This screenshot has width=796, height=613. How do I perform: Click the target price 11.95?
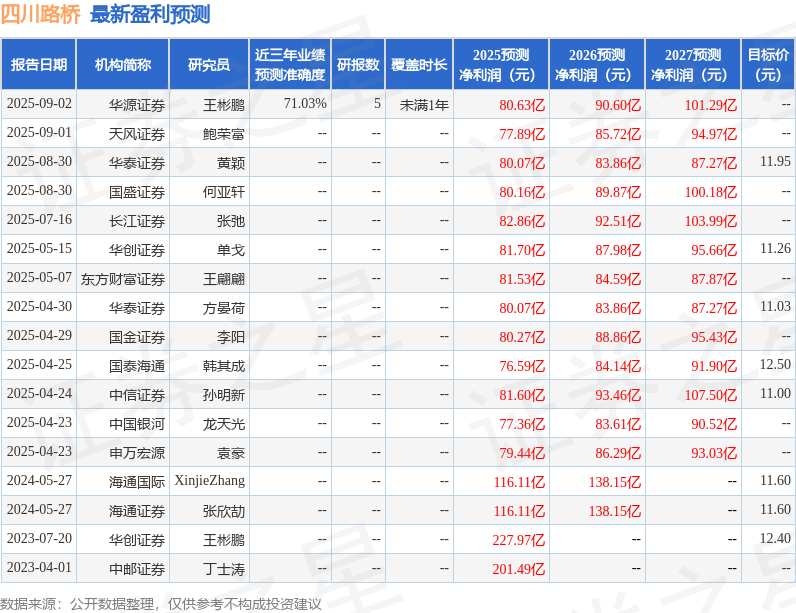775,161
